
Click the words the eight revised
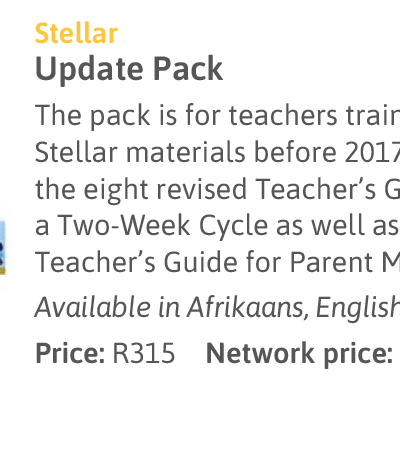coord(141,190)
